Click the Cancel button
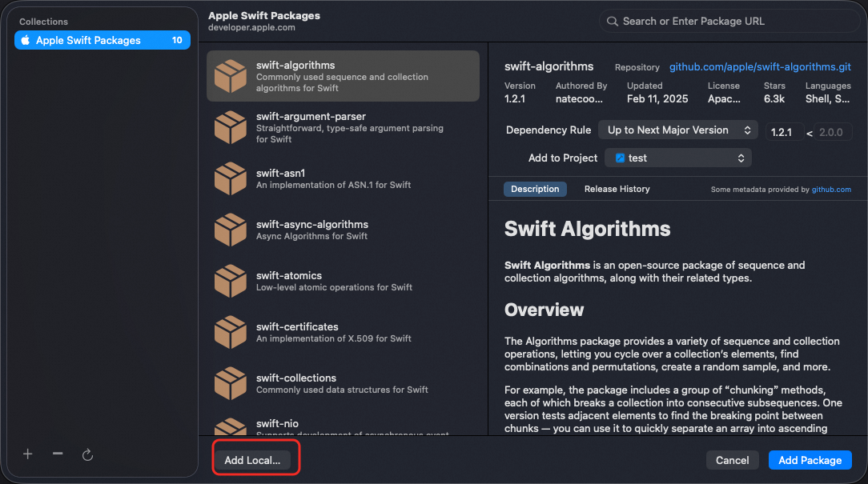 pos(732,460)
